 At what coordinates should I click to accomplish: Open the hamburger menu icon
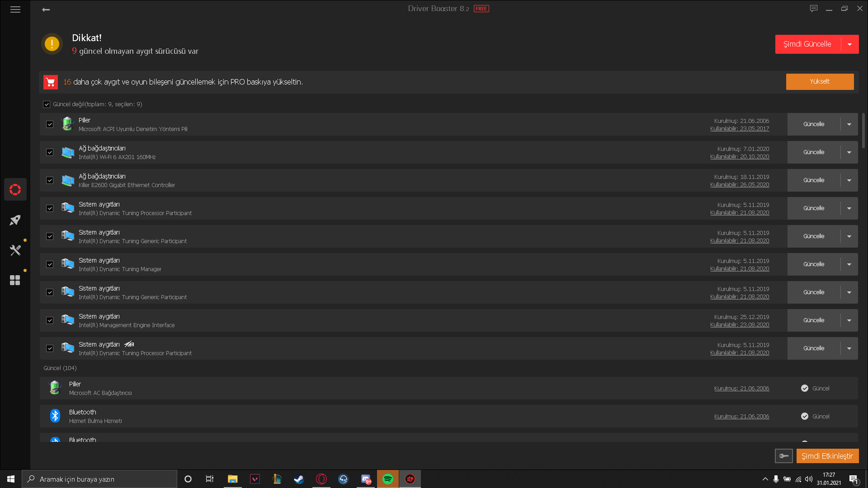pos(15,9)
